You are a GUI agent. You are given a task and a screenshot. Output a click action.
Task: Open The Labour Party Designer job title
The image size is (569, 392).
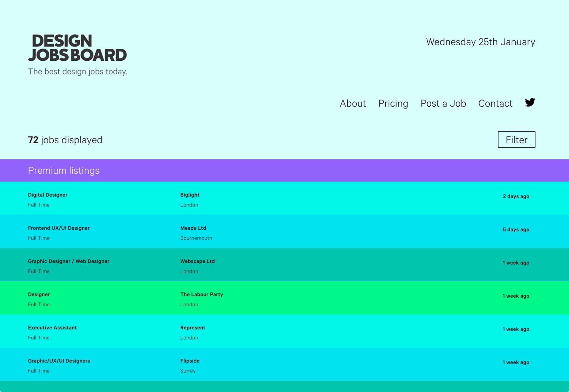click(x=39, y=294)
